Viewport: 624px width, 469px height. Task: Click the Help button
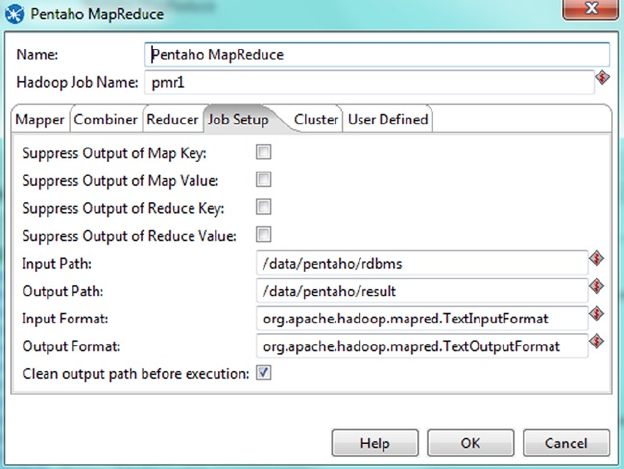pos(375,443)
